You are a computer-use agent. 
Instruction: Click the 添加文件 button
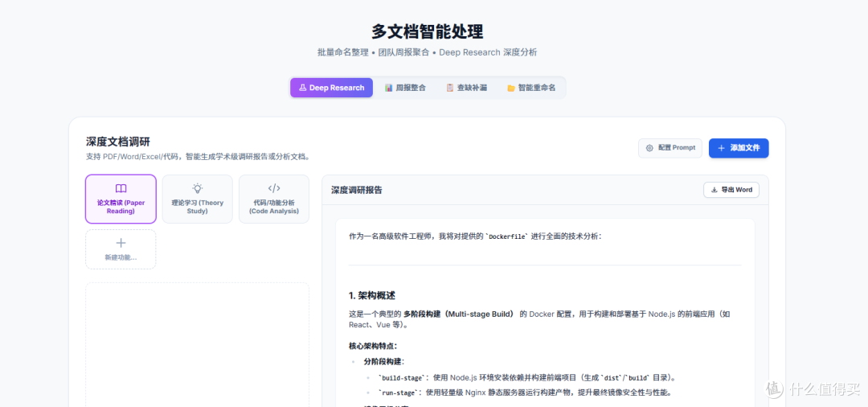(739, 148)
